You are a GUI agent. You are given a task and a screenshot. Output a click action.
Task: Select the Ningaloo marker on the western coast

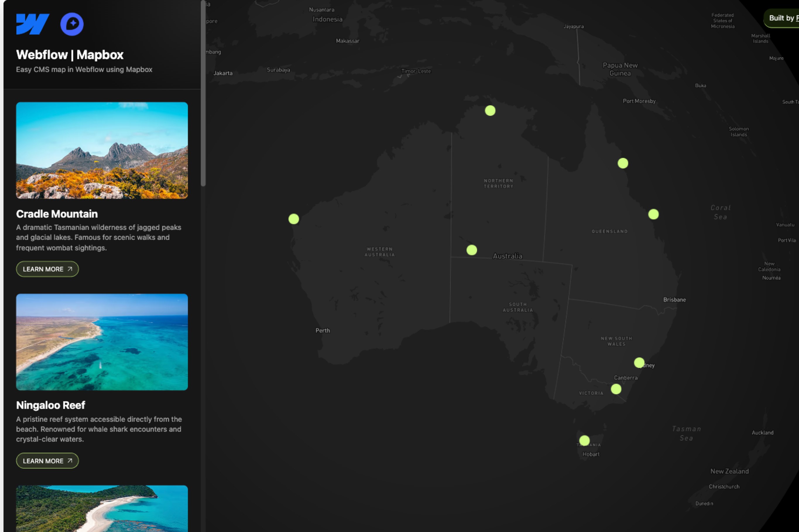tap(293, 219)
